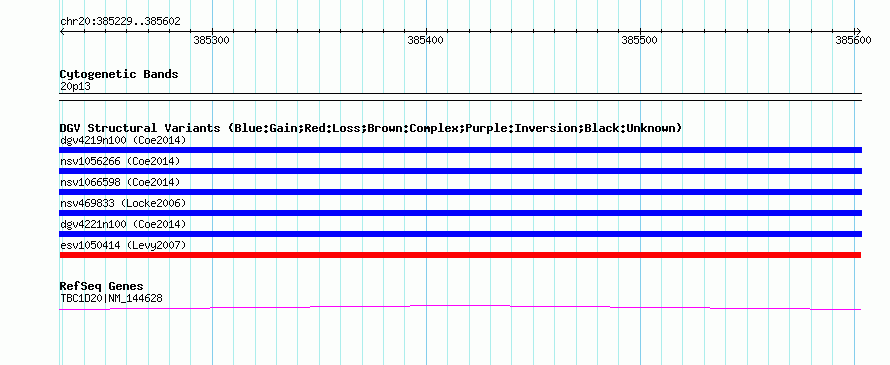The height and width of the screenshot is (365, 890).
Task: Click the red loss bar under esv1050414
Action: tap(460, 255)
